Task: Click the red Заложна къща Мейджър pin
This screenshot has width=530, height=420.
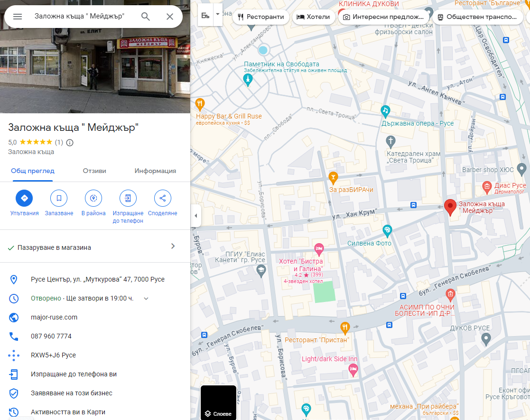Action: click(450, 207)
